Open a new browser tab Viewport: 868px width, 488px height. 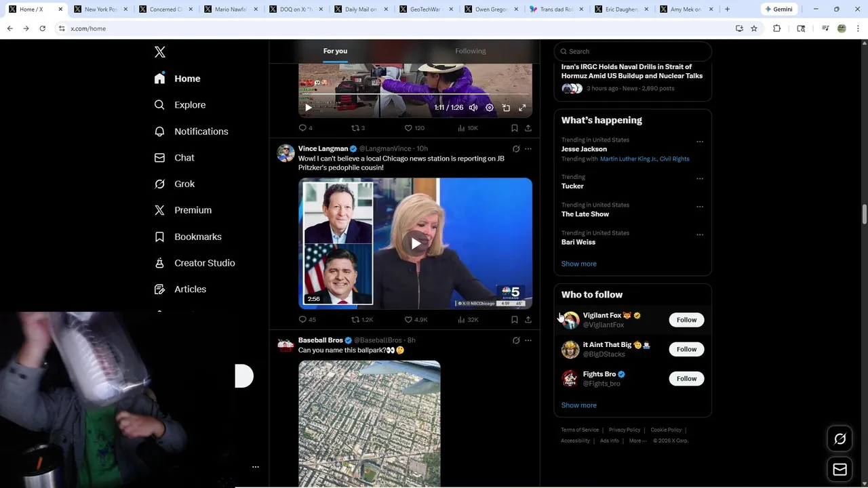[727, 9]
